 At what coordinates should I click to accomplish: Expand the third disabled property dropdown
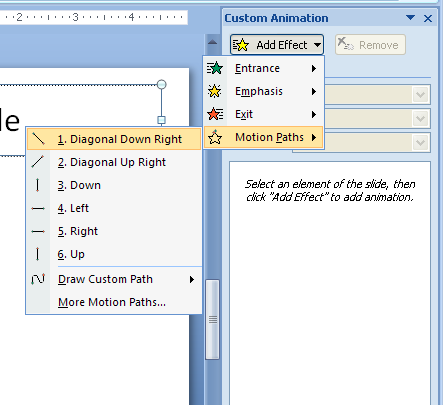click(x=420, y=143)
